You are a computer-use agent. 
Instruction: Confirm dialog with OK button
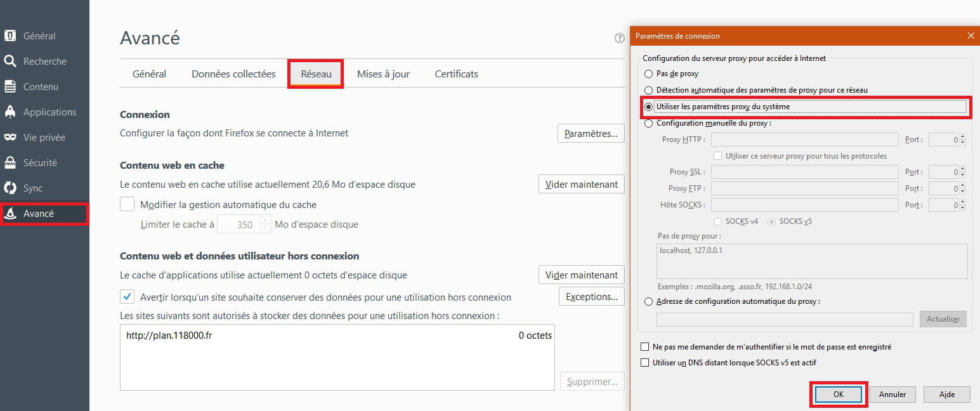(x=839, y=394)
